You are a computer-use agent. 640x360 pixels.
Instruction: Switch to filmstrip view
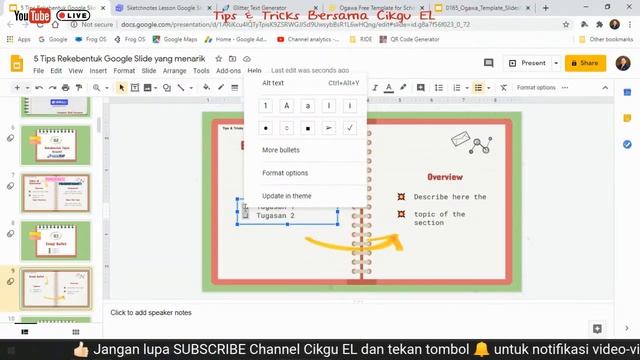coord(25,332)
